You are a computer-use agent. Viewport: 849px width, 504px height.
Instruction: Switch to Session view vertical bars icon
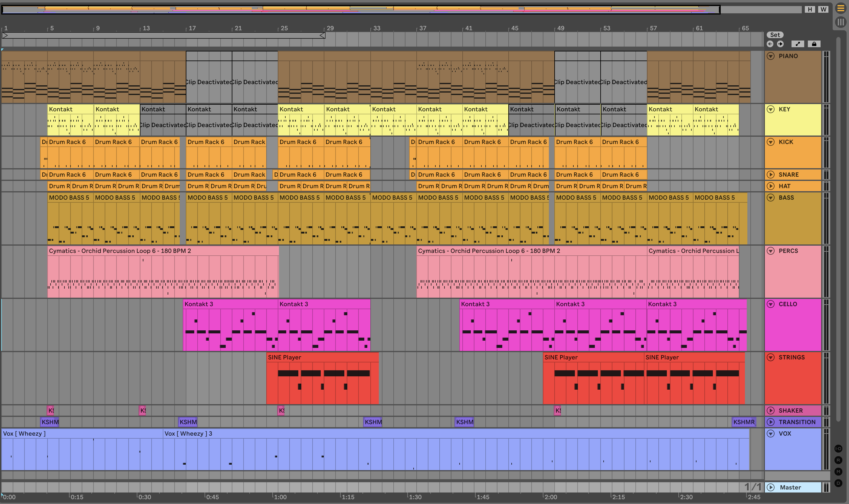pyautogui.click(x=841, y=22)
